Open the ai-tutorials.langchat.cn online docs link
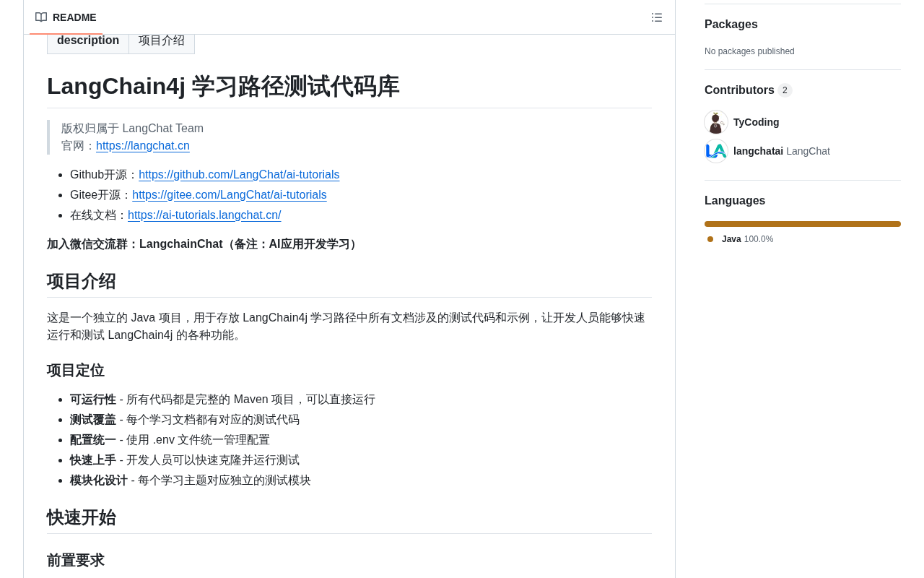The height and width of the screenshot is (578, 924). click(204, 215)
